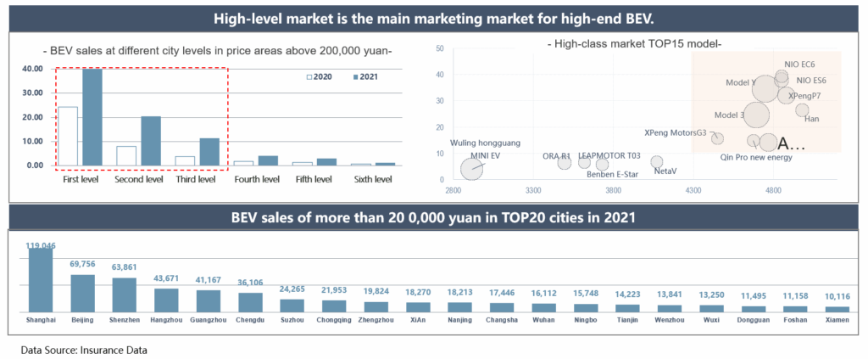
Task: Click the value 36,106 above Chengdu
Action: click(x=250, y=282)
